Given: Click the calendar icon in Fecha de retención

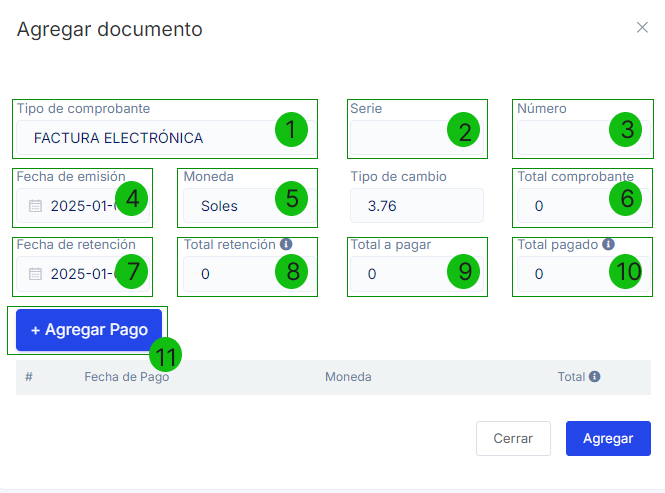Looking at the screenshot, I should tap(35, 274).
